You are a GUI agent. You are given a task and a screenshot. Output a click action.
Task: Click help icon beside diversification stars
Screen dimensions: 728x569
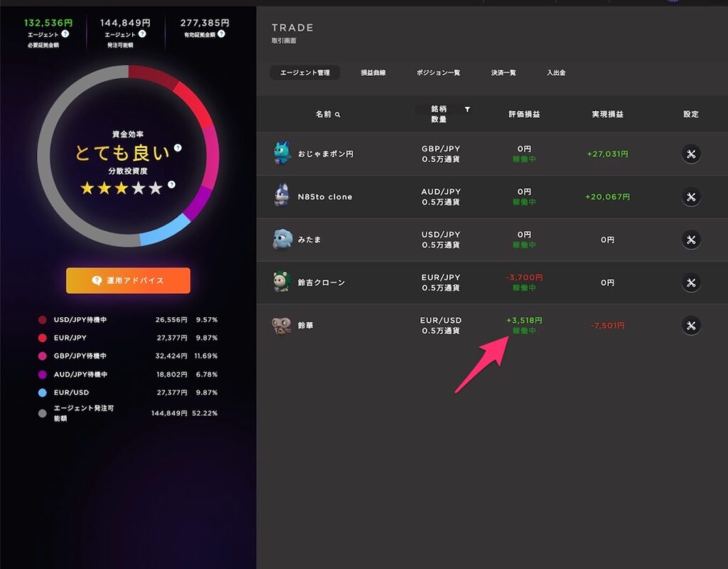(171, 184)
